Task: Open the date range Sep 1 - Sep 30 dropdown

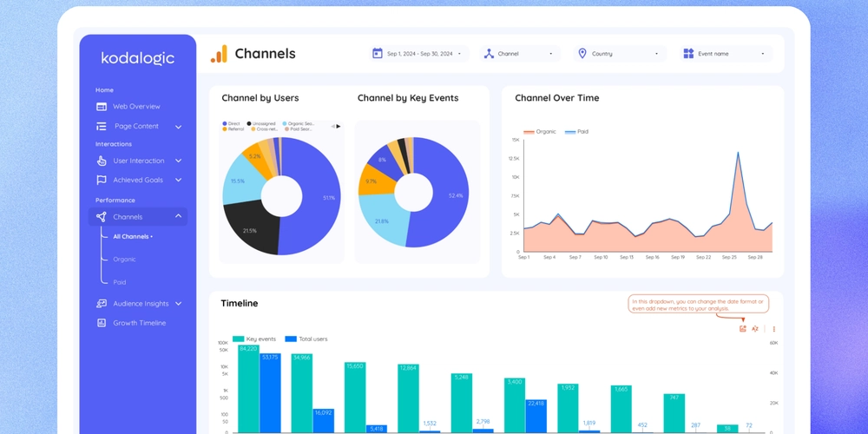Action: point(420,54)
